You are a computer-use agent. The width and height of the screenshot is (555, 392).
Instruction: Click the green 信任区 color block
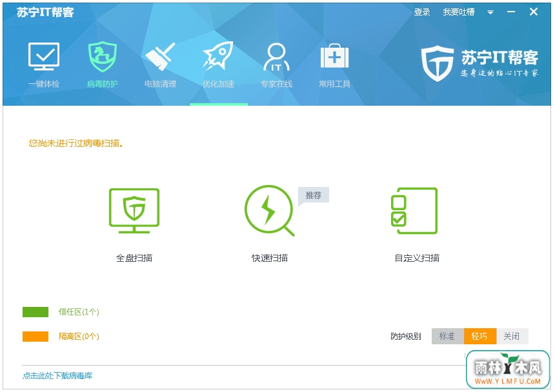tap(35, 312)
